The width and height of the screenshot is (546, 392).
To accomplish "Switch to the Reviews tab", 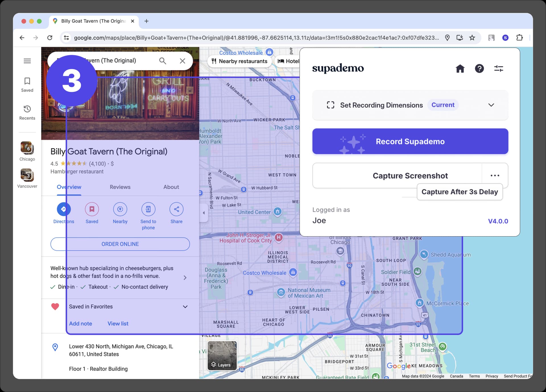I will 120,187.
